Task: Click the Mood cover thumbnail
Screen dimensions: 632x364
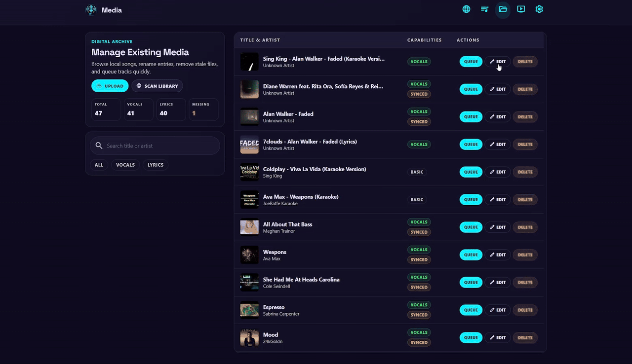Action: click(249, 338)
